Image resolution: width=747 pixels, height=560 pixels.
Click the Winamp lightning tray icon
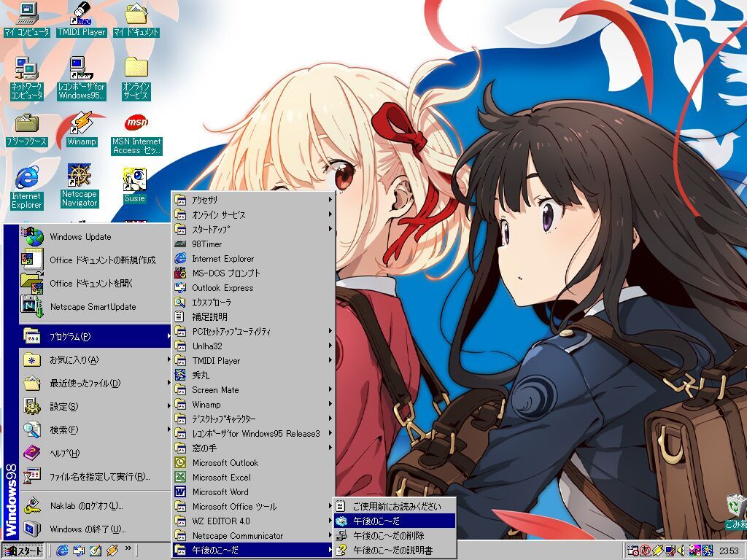(658, 551)
